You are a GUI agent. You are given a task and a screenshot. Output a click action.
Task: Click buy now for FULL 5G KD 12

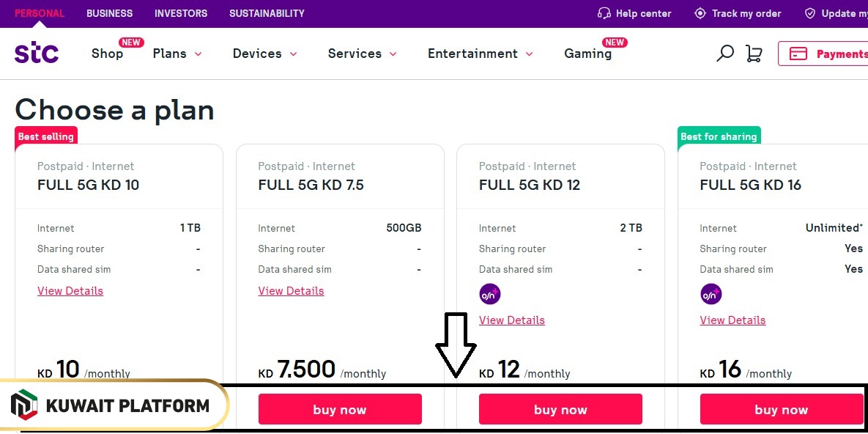[x=560, y=409]
